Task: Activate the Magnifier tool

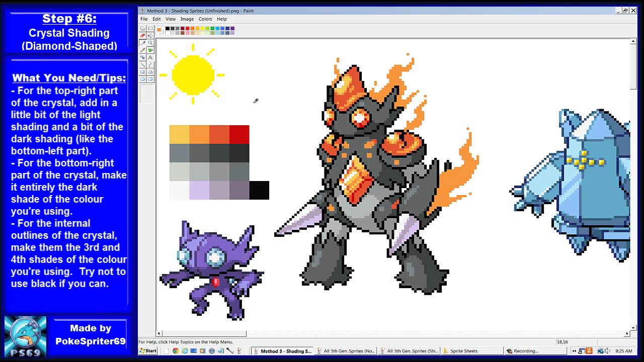Action: (150, 43)
